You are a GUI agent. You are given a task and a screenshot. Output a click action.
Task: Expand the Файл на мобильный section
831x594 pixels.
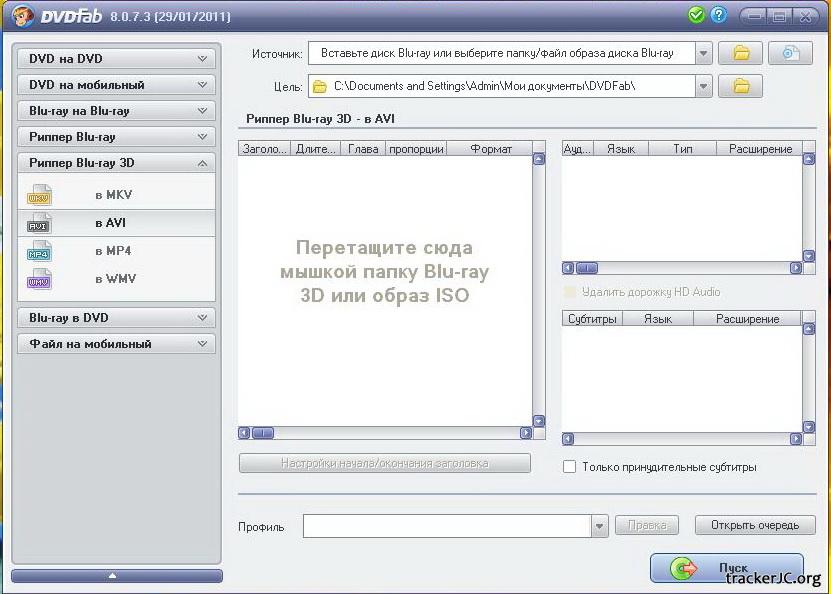click(x=116, y=344)
